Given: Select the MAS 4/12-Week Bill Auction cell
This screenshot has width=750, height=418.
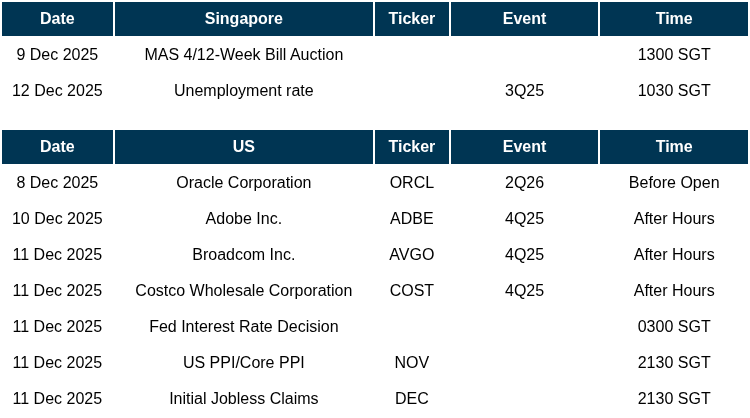Looking at the screenshot, I should click(243, 55).
